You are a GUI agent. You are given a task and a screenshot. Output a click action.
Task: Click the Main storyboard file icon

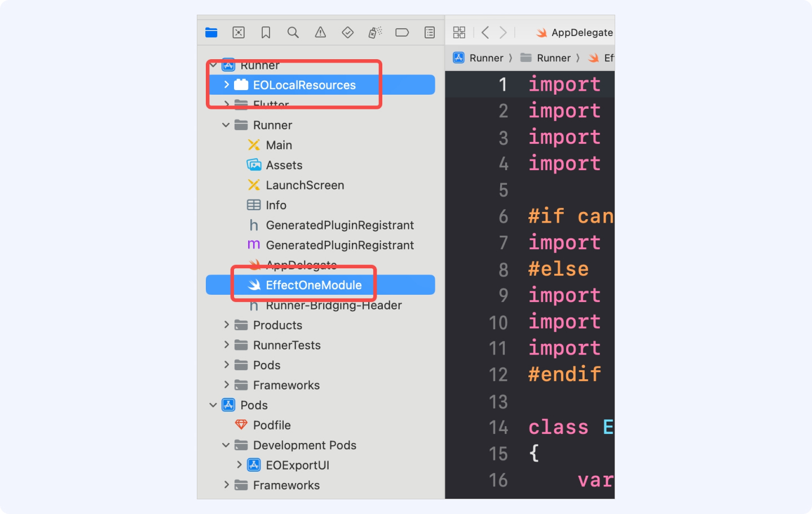(x=254, y=145)
